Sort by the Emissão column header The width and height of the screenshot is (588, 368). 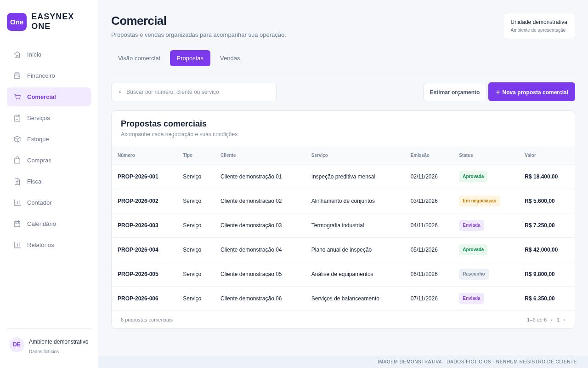[x=420, y=155]
